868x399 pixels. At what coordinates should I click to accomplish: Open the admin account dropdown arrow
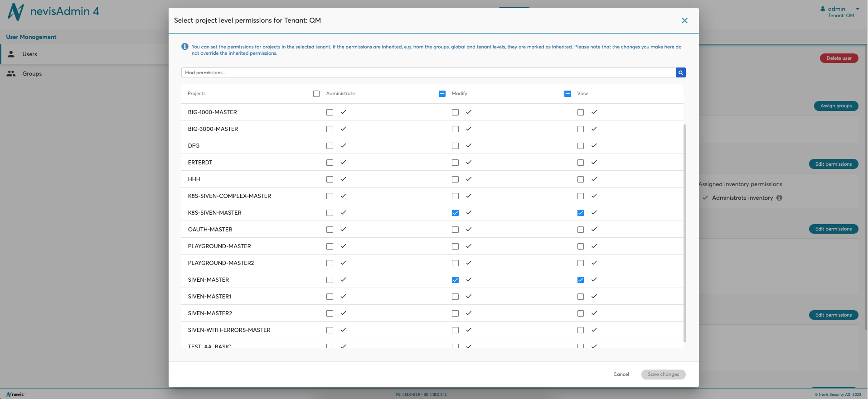point(858,9)
